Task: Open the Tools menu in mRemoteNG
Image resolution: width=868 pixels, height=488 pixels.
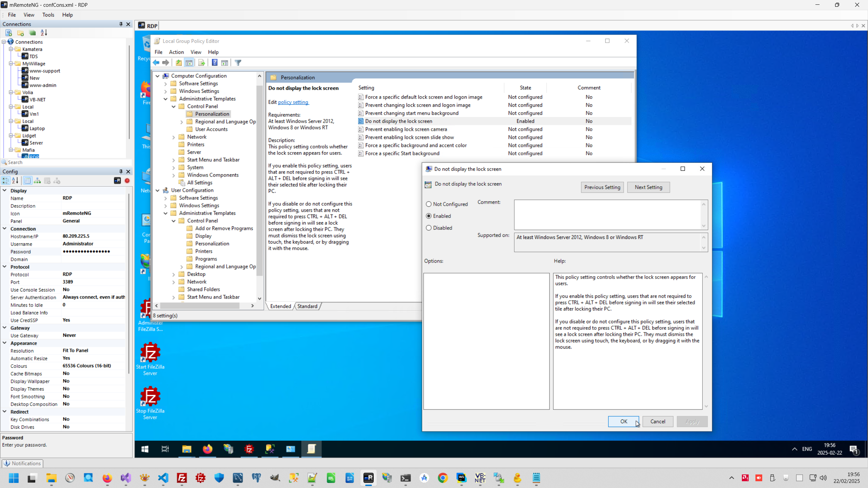Action: coord(48,15)
